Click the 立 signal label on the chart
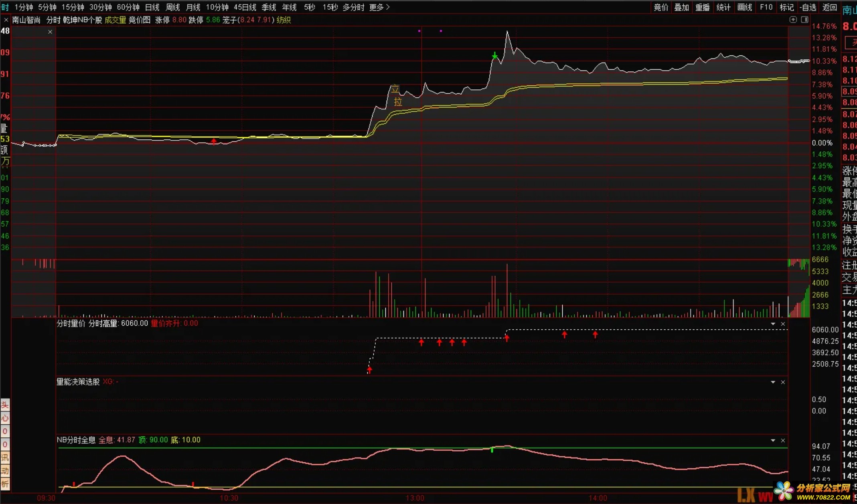 coord(395,89)
